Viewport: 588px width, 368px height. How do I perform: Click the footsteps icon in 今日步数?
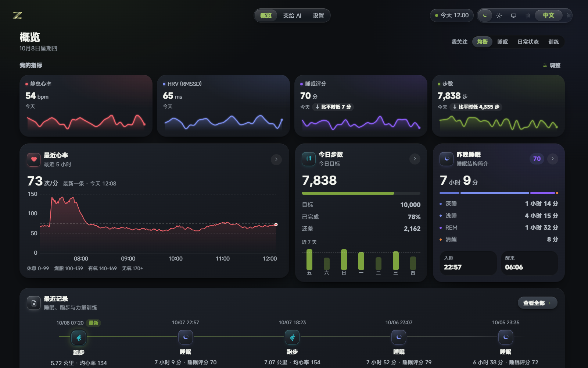tap(309, 159)
